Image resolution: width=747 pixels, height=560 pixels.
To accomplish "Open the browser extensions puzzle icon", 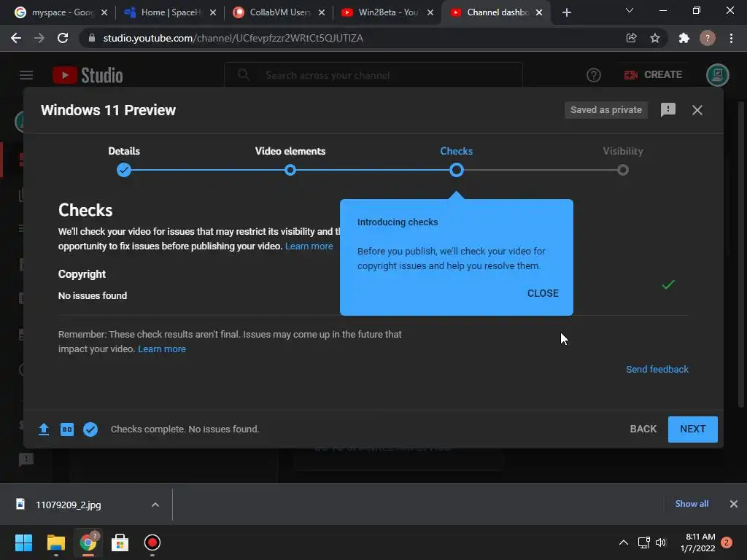I will [684, 38].
